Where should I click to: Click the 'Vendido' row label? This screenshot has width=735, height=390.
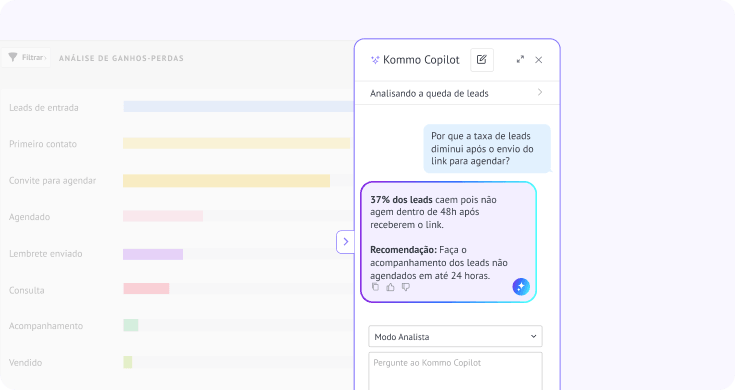pos(25,363)
